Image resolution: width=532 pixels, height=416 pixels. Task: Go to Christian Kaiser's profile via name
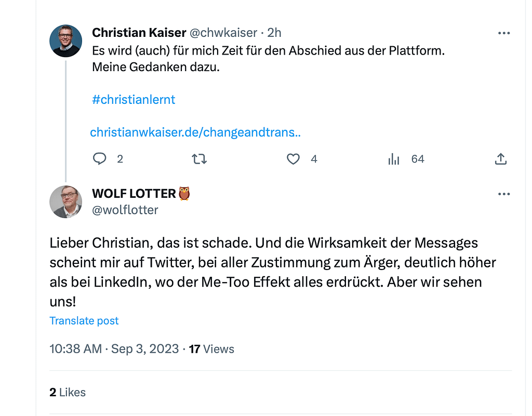[x=139, y=33]
